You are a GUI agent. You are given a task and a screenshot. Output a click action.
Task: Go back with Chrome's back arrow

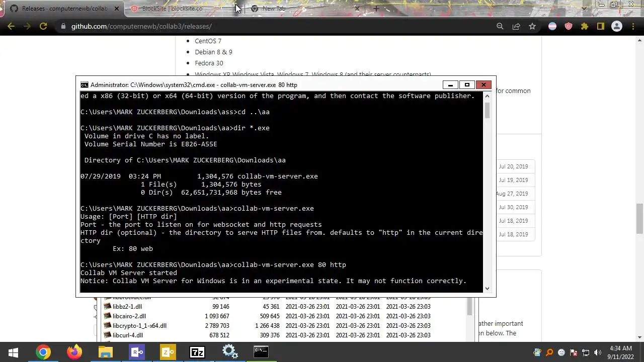pos(11,26)
